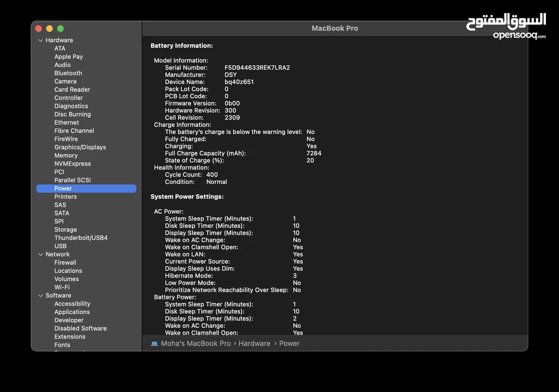Screen dimensions: 559x392
Task: Select Locations under Network
Action: (x=68, y=271)
